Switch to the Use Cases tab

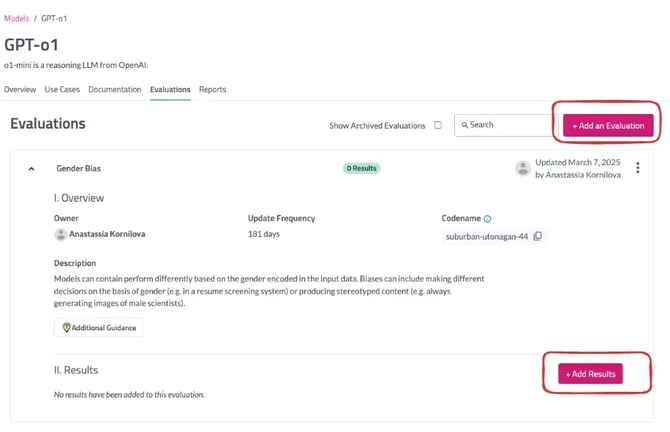pyautogui.click(x=62, y=89)
